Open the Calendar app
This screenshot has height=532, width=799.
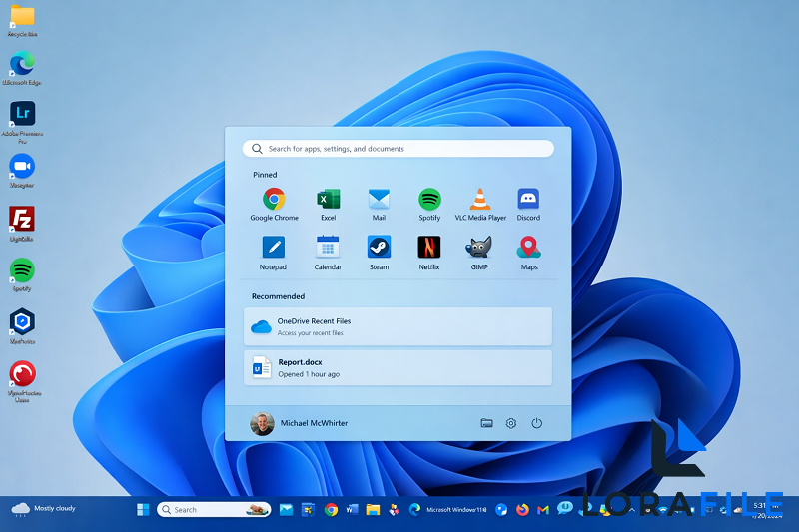pos(328,253)
